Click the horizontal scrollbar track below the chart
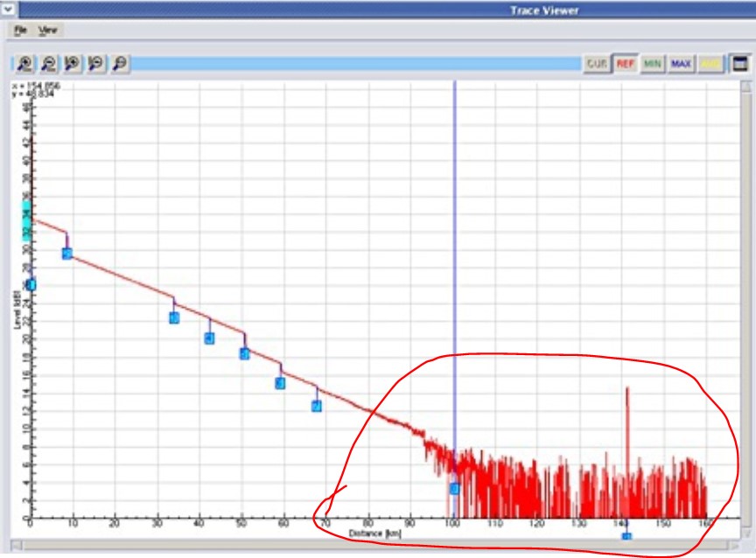Viewport: 756px width, 558px height. 375,546
